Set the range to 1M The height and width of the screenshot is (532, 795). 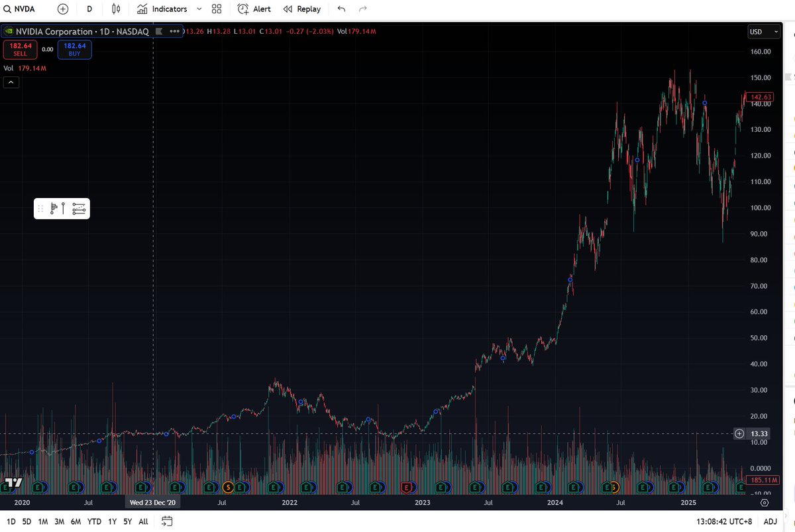pyautogui.click(x=43, y=521)
